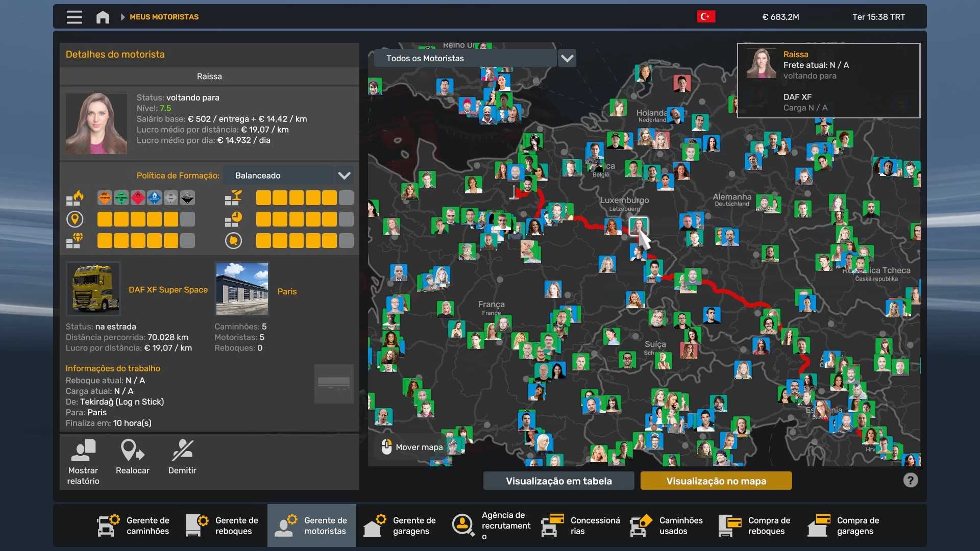
Task: Click the long distance skill level bar
Action: pyautogui.click(x=145, y=219)
